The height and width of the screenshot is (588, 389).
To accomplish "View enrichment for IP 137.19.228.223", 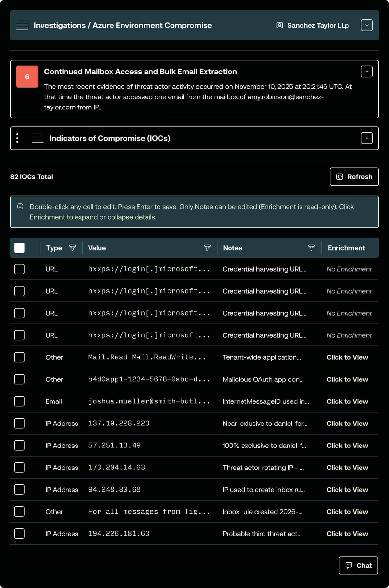I will click(x=347, y=423).
